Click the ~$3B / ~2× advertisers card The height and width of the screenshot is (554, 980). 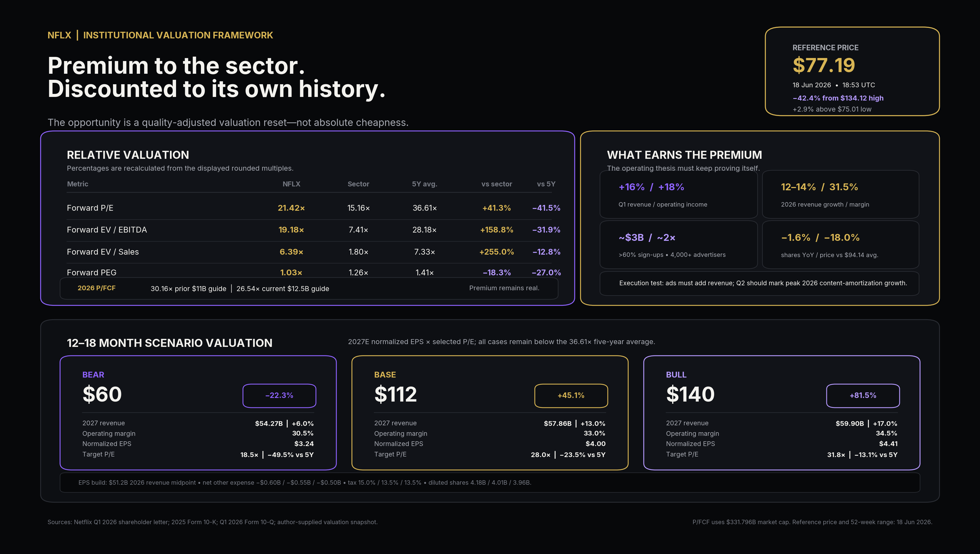pyautogui.click(x=678, y=245)
